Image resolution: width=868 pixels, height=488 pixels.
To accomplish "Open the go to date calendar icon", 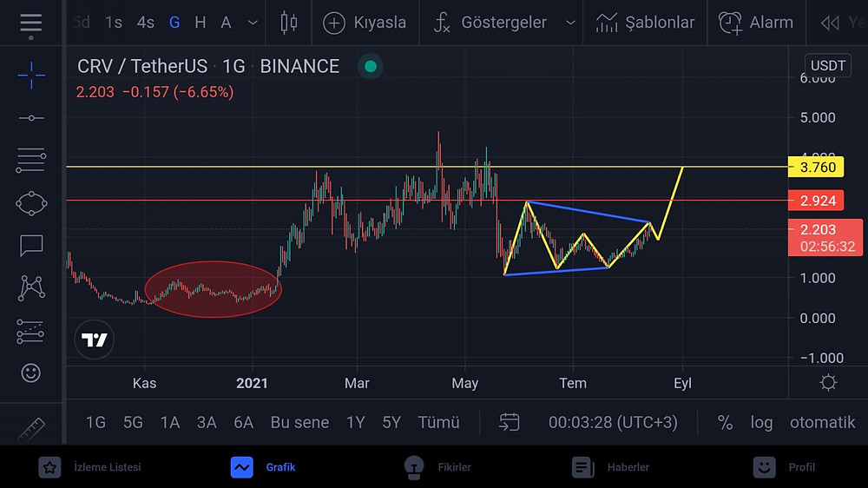I will tap(509, 422).
